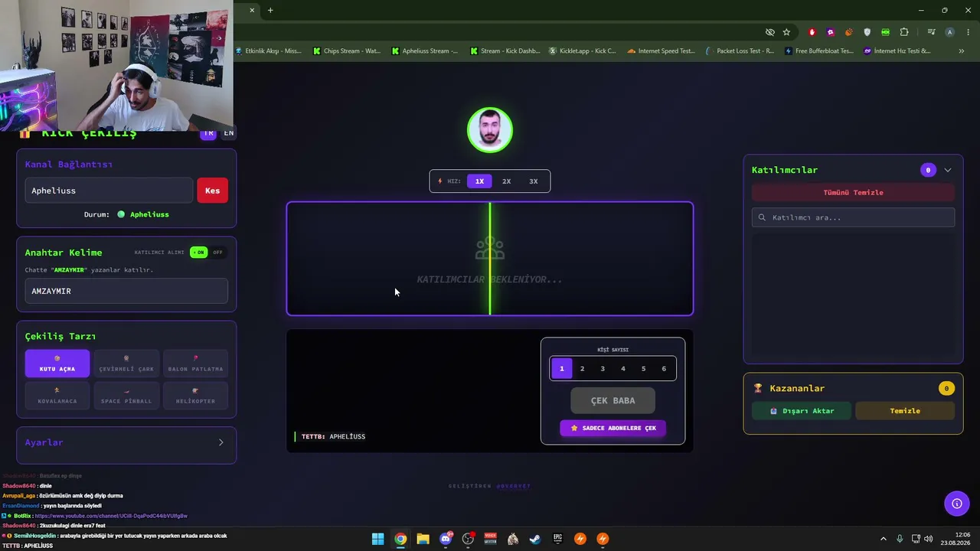980x551 pixels.
Task: Turn participant intake ON
Action: click(x=199, y=253)
